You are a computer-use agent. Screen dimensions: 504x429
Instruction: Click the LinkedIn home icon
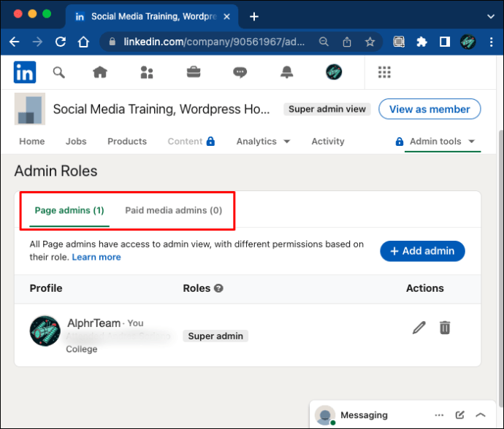coord(100,72)
